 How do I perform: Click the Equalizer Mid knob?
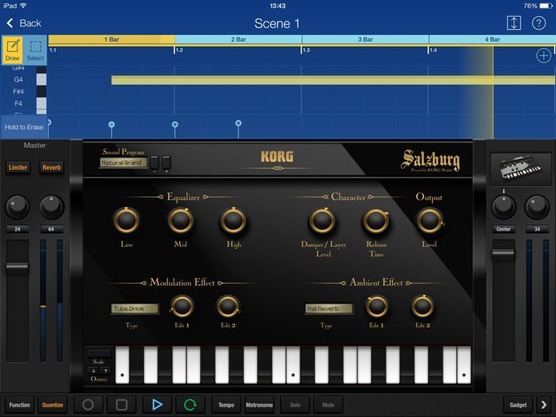coord(180,220)
